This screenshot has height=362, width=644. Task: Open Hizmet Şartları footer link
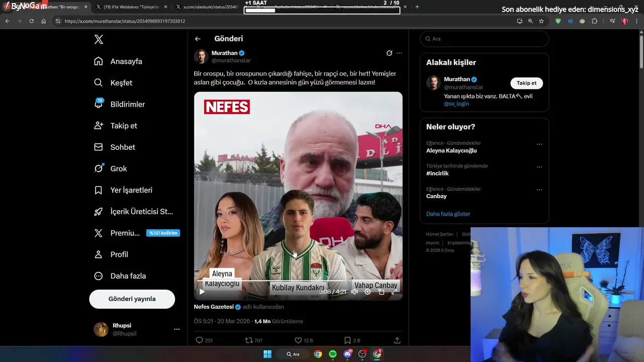tap(439, 234)
